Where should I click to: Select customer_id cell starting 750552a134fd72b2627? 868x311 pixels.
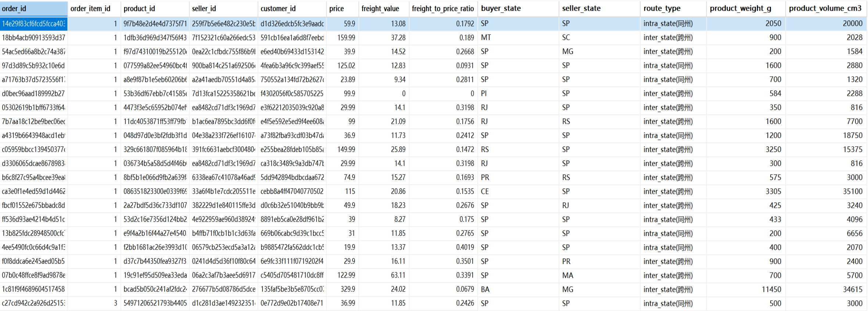coord(292,79)
